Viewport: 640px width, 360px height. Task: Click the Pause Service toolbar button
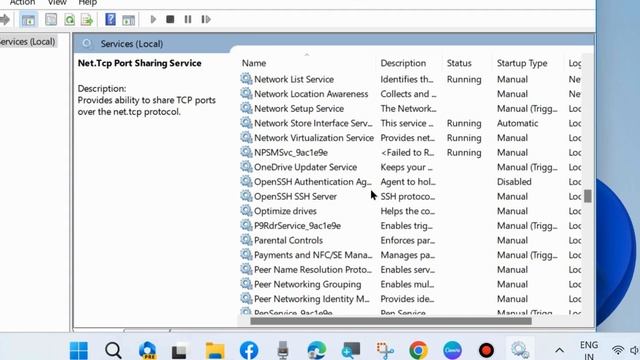(x=188, y=19)
